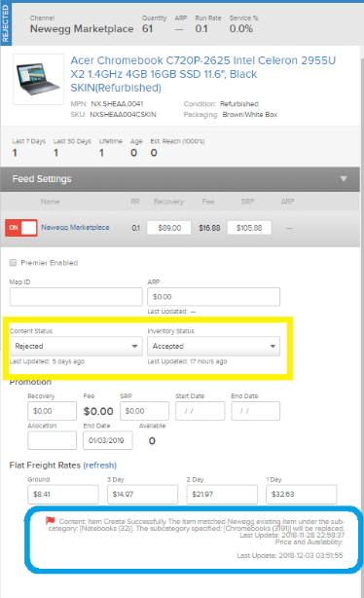Click the Promotion End Date field beside Start Date
This screenshot has width=364, height=598.
coord(255,411)
